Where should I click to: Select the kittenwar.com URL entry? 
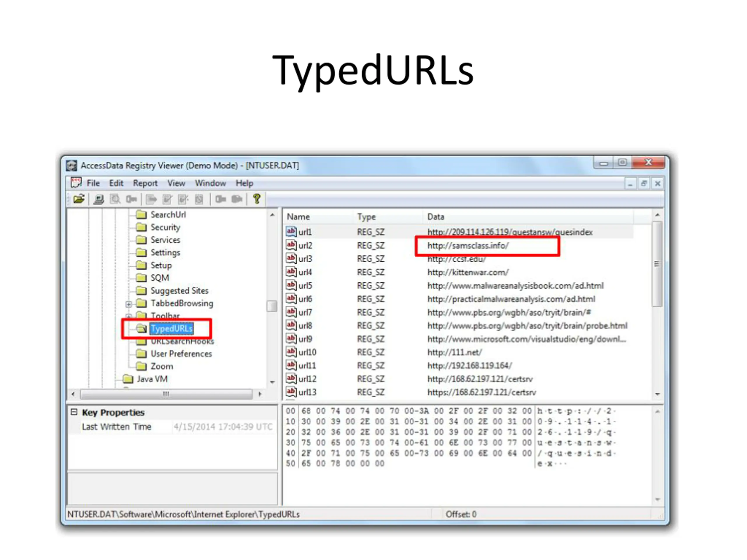(x=468, y=272)
